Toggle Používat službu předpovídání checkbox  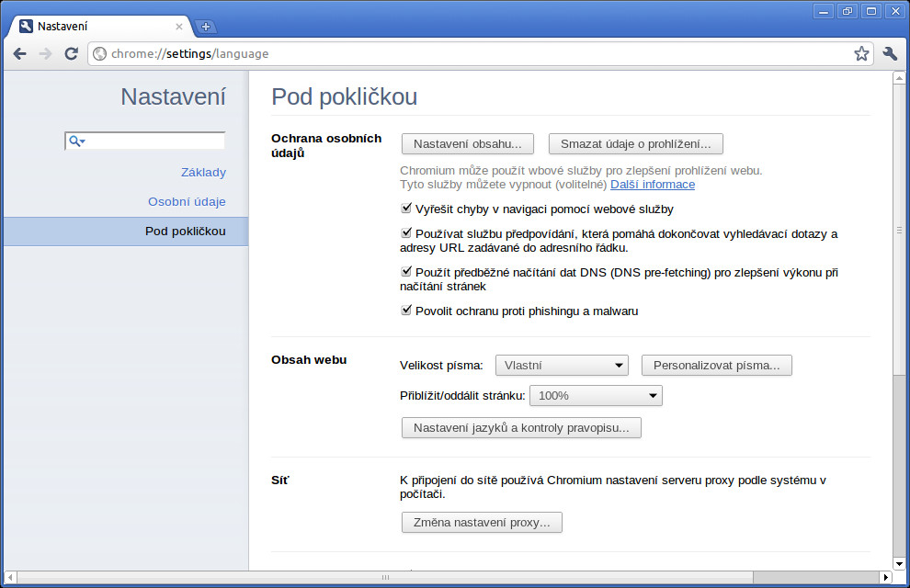tap(406, 233)
